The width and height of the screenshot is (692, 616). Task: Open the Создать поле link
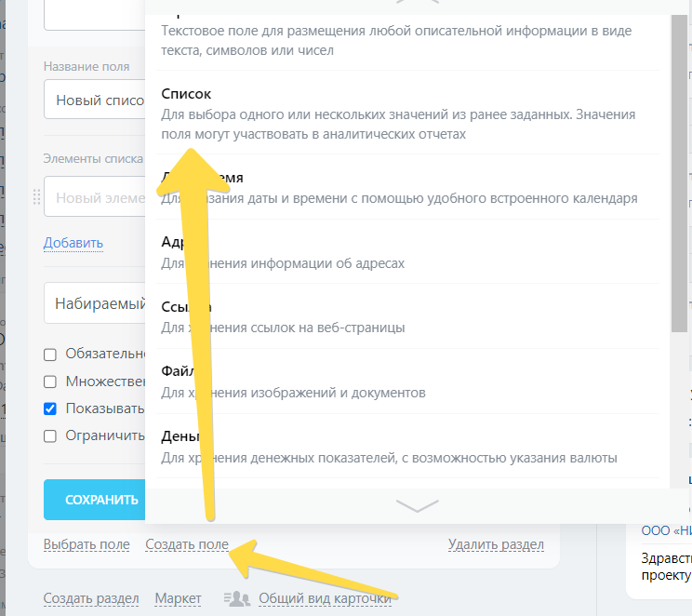[187, 544]
